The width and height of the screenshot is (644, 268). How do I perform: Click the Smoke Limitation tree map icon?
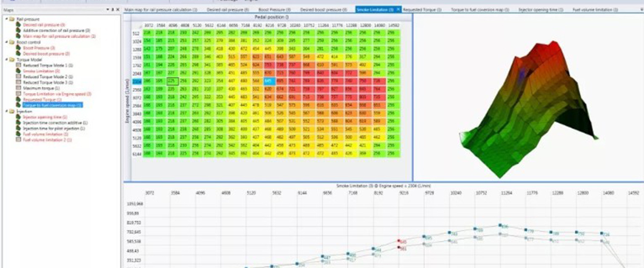click(x=18, y=71)
